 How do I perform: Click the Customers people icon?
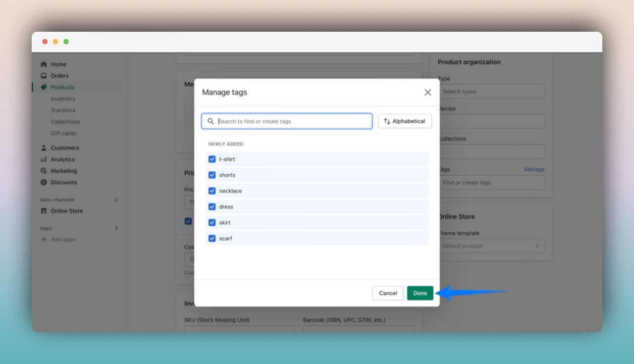pos(44,148)
